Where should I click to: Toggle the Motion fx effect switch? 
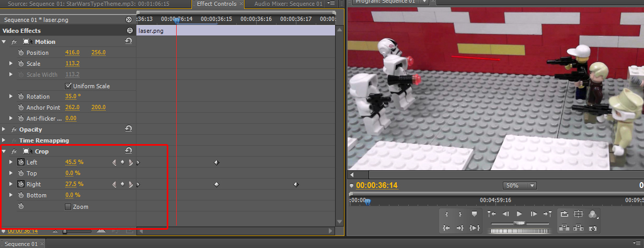tap(14, 42)
